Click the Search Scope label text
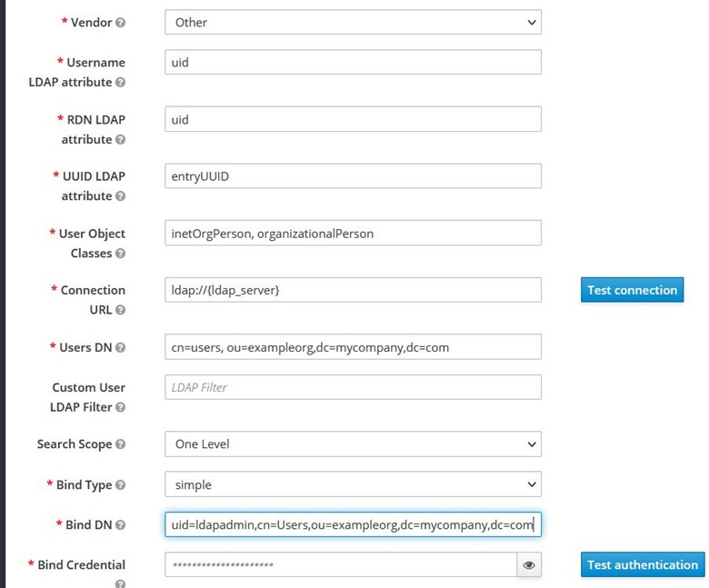 [x=75, y=444]
